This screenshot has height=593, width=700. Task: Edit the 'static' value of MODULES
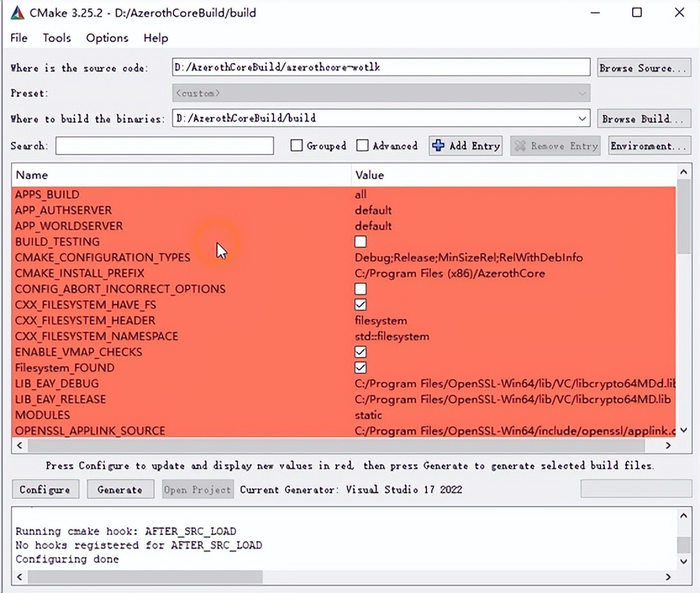[x=369, y=414]
